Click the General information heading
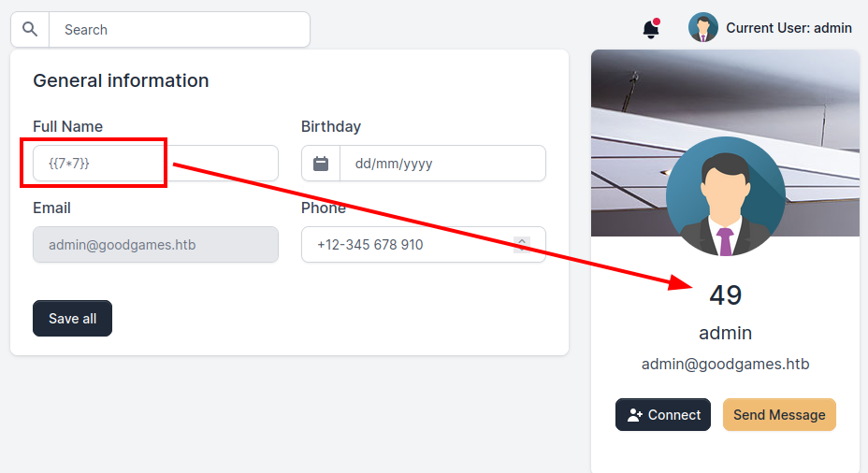The width and height of the screenshot is (868, 473). pyautogui.click(x=121, y=80)
